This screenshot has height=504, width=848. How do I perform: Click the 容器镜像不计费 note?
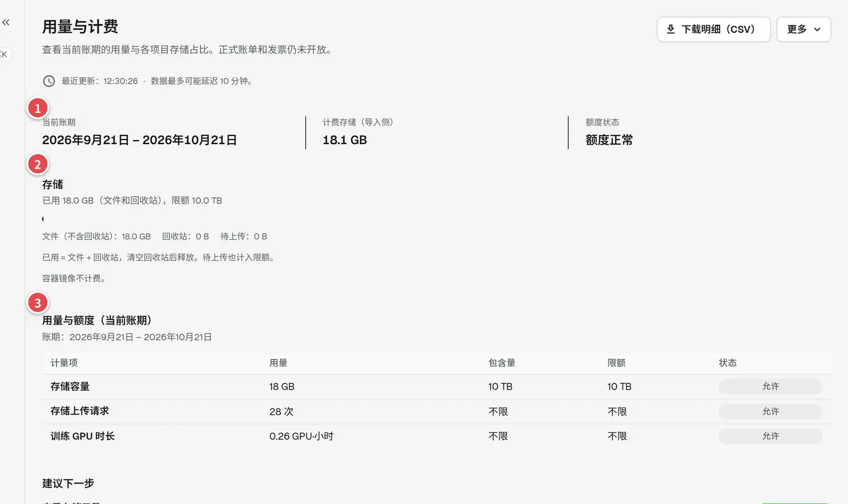click(74, 278)
